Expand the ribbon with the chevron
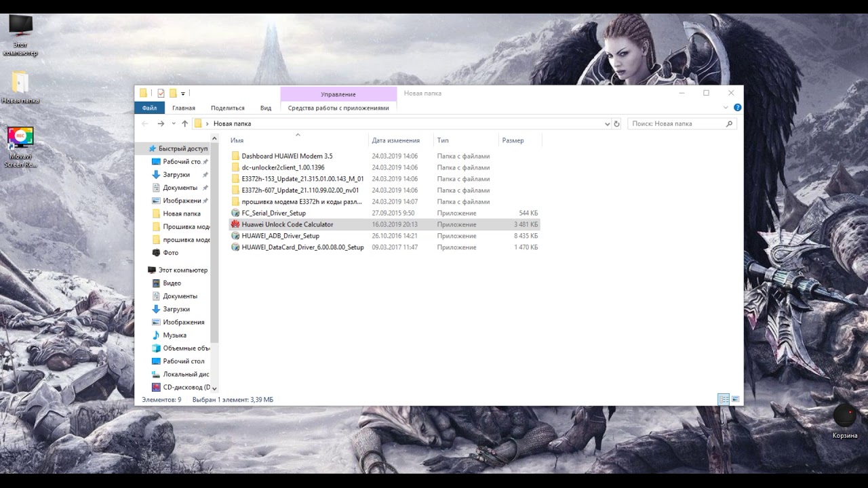This screenshot has width=868, height=488. click(726, 108)
